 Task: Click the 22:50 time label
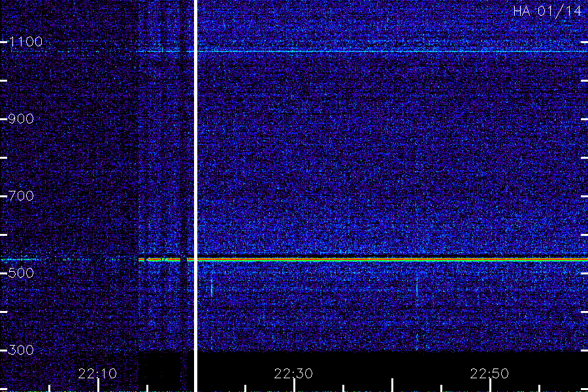click(489, 374)
